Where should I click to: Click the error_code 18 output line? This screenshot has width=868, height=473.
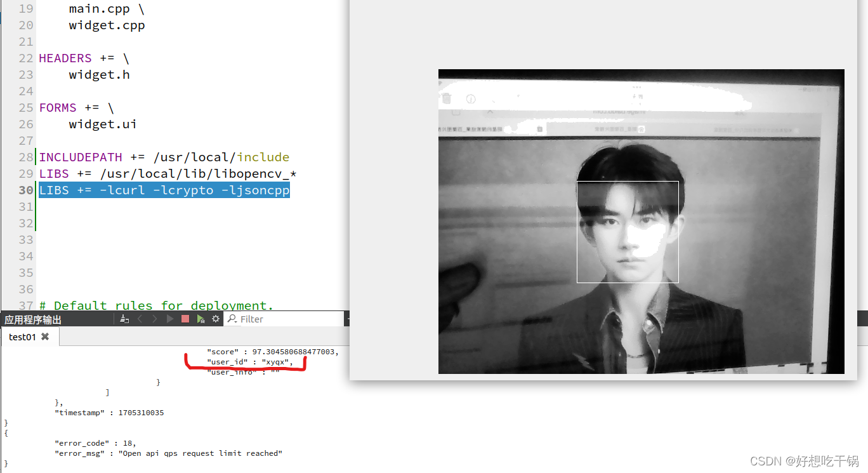tap(95, 443)
